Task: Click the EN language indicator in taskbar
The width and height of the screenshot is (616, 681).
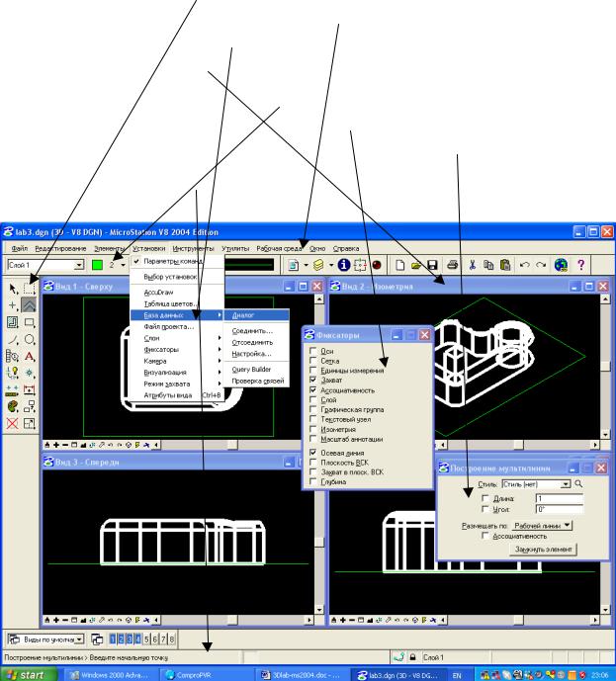Action: [457, 675]
